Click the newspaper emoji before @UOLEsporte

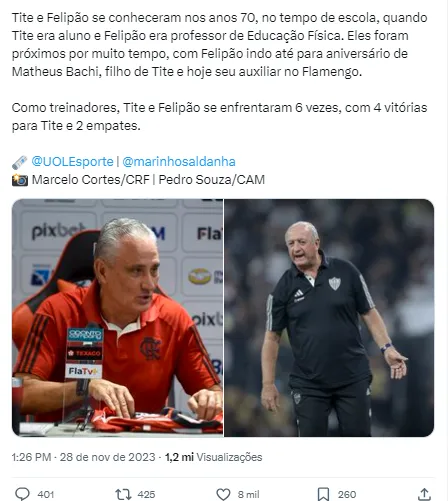20,162
